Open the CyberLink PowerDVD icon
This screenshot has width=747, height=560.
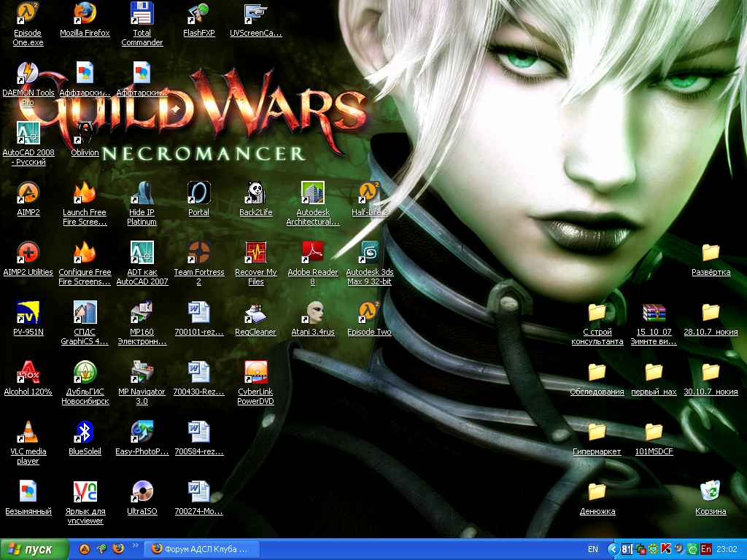(255, 373)
